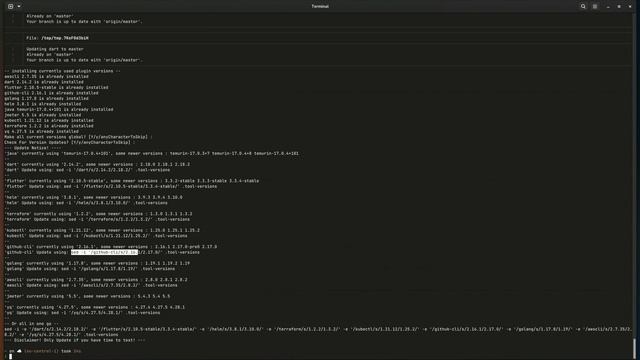Screen dimensions: 640x360
Task: Click 'yq 4.27.5 is already installed' line
Action: pyautogui.click(x=42, y=131)
